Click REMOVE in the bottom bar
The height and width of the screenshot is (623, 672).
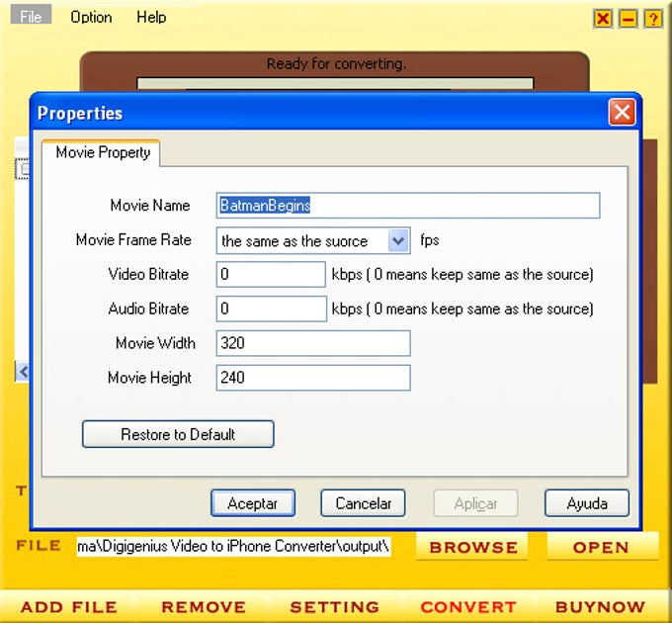click(204, 607)
